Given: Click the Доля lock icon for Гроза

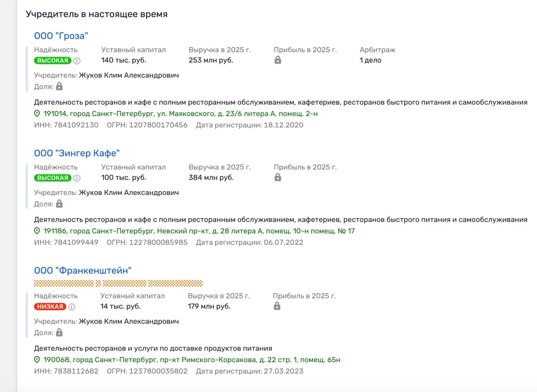Looking at the screenshot, I should pyautogui.click(x=59, y=86).
